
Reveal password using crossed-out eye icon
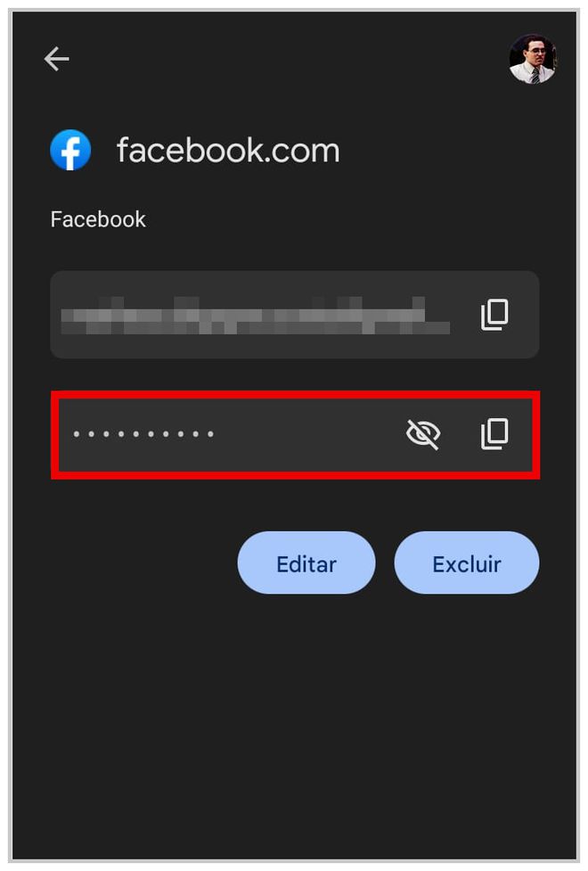point(423,434)
